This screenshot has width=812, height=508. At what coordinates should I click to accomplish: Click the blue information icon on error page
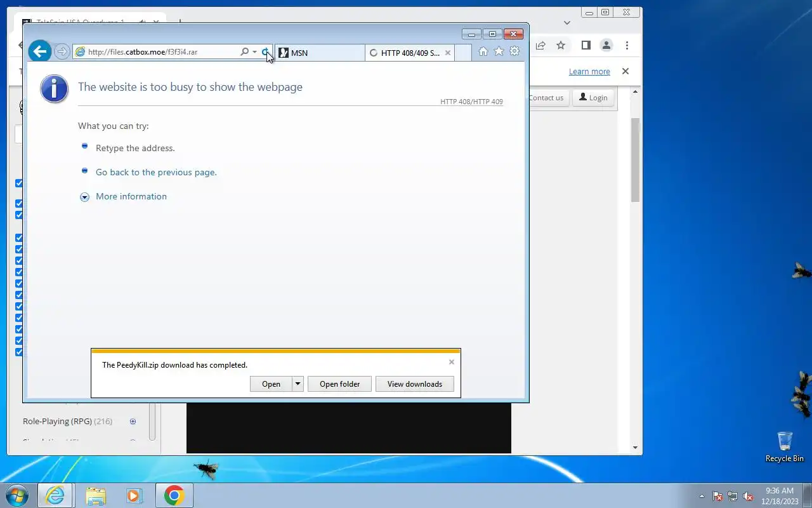pyautogui.click(x=54, y=88)
